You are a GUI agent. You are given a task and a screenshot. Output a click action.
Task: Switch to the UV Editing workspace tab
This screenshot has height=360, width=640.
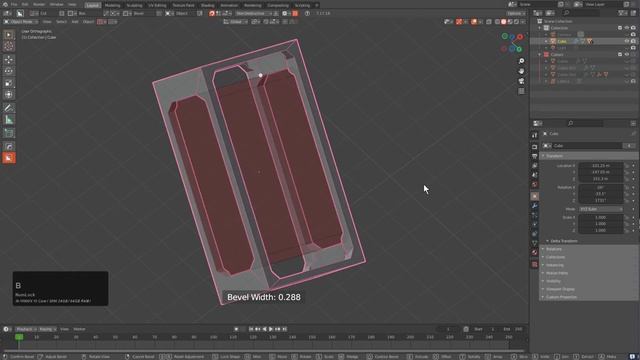tap(157, 5)
